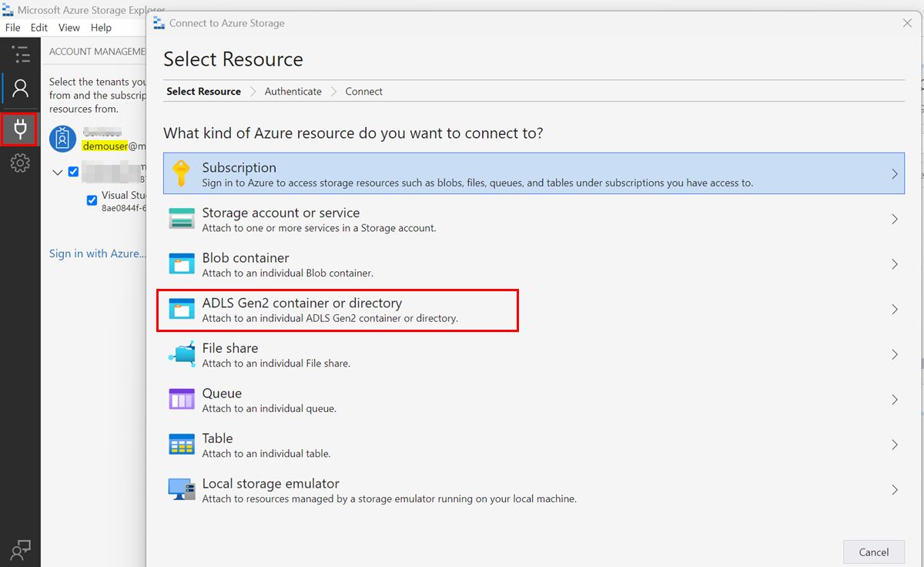The width and height of the screenshot is (924, 567).
Task: Open the File menu
Action: tap(12, 28)
